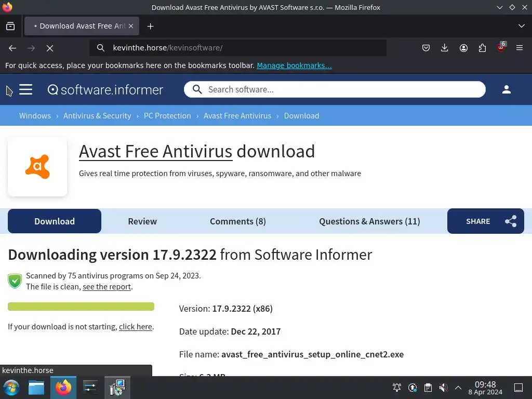Switch to the Comments (8) tab
Viewport: 532px width, 399px height.
pyautogui.click(x=238, y=221)
